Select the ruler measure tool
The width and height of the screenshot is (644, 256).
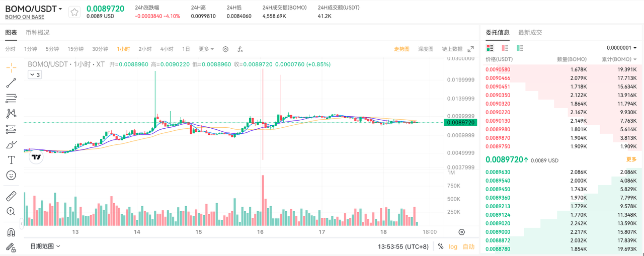(x=11, y=196)
